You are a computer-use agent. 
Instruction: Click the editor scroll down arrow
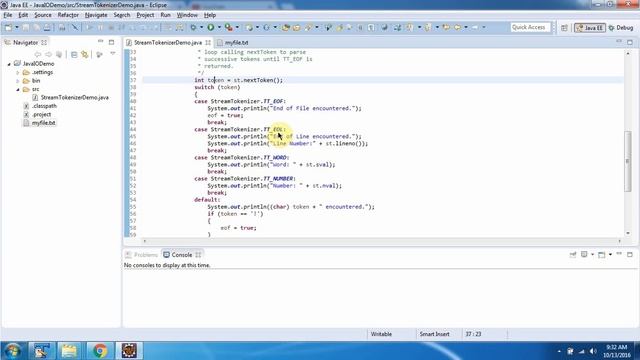pyautogui.click(x=628, y=233)
